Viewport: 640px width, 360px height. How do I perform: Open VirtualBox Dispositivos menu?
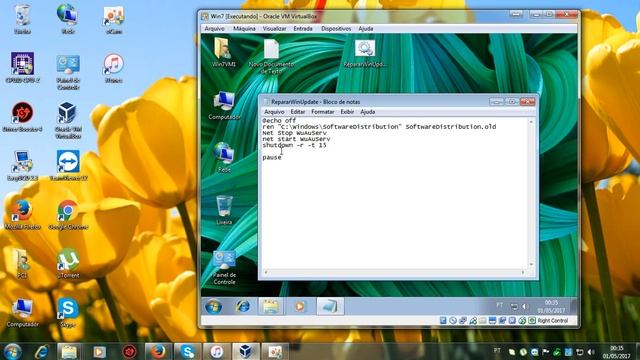tap(336, 29)
